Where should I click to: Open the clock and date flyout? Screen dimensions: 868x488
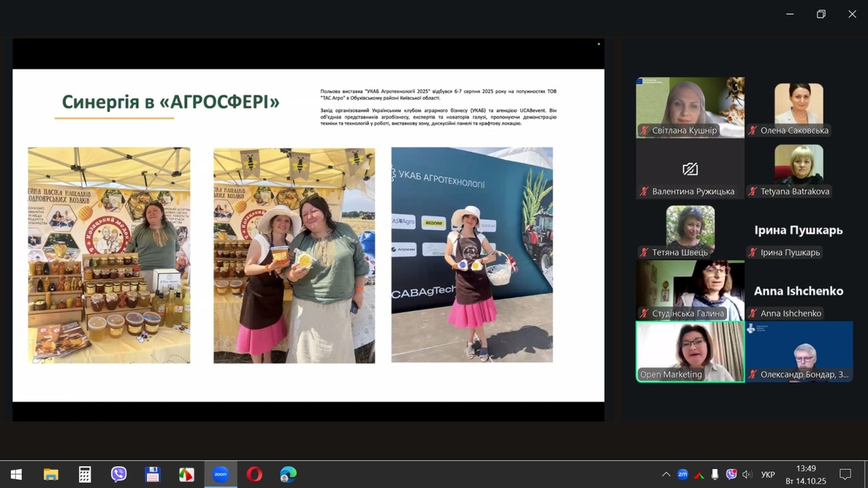[805, 474]
